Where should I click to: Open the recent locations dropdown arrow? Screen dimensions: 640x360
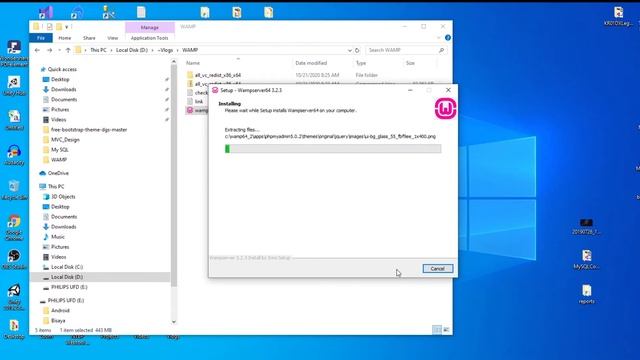(x=60, y=50)
